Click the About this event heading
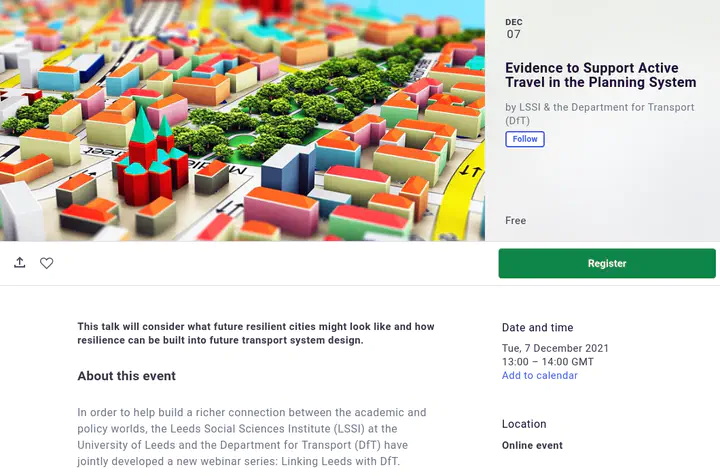Screen dimensions: 720x476 click(x=126, y=377)
